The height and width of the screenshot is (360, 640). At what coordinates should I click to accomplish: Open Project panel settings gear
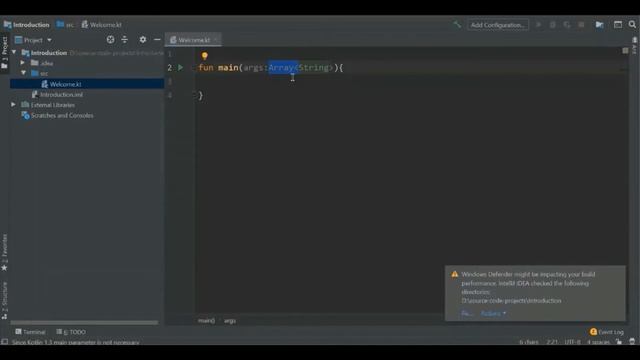click(x=142, y=40)
